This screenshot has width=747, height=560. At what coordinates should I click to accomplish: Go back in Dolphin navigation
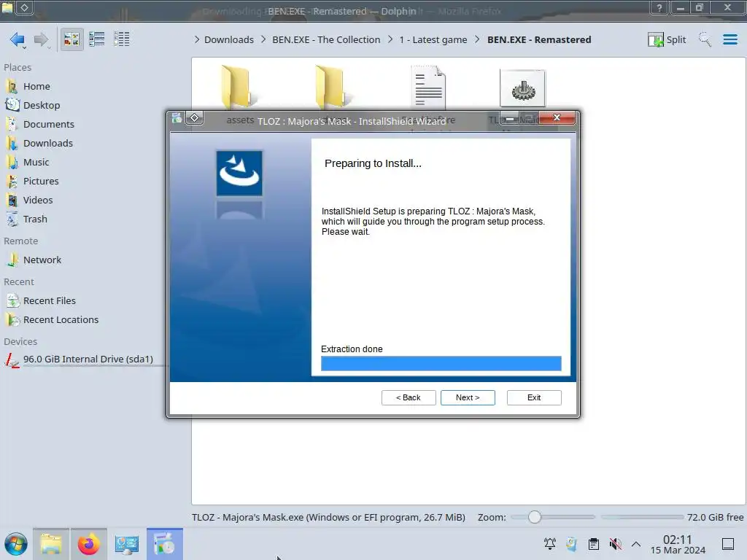(18, 39)
